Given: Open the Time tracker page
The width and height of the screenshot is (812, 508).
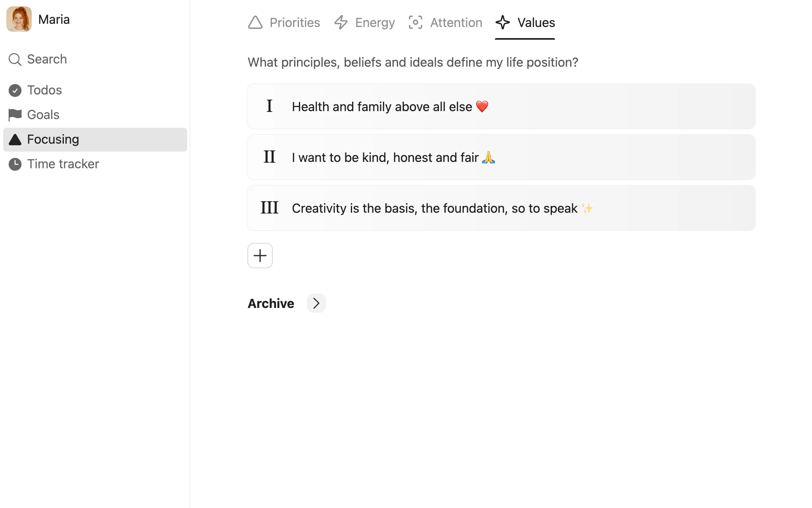Looking at the screenshot, I should [x=95, y=164].
